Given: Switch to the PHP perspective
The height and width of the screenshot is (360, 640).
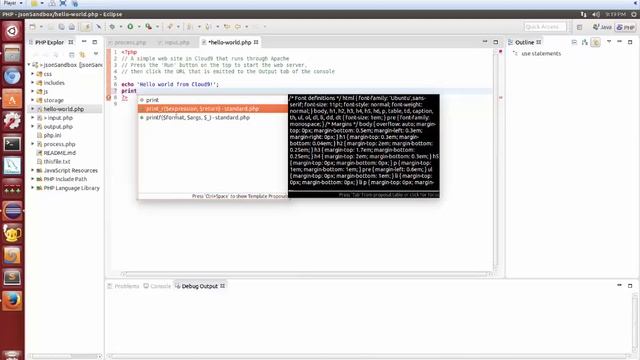Looking at the screenshot, I should click(626, 27).
